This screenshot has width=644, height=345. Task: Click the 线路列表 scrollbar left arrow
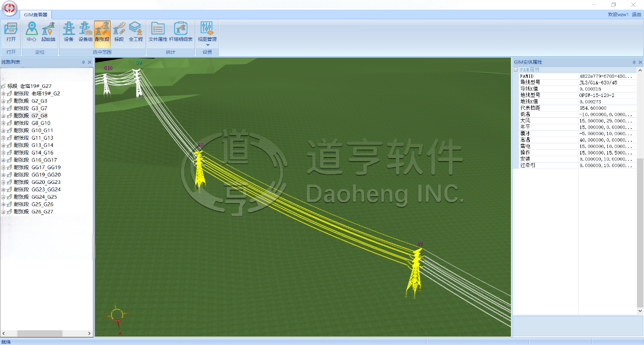click(x=4, y=333)
